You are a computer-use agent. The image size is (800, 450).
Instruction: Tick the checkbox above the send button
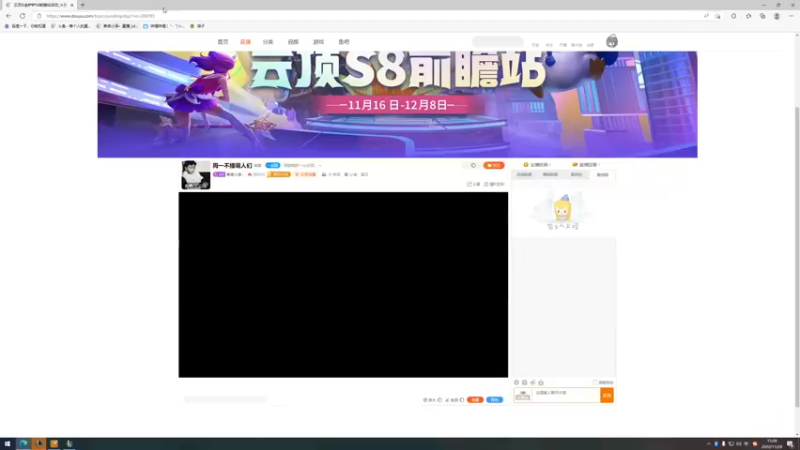pyautogui.click(x=595, y=382)
